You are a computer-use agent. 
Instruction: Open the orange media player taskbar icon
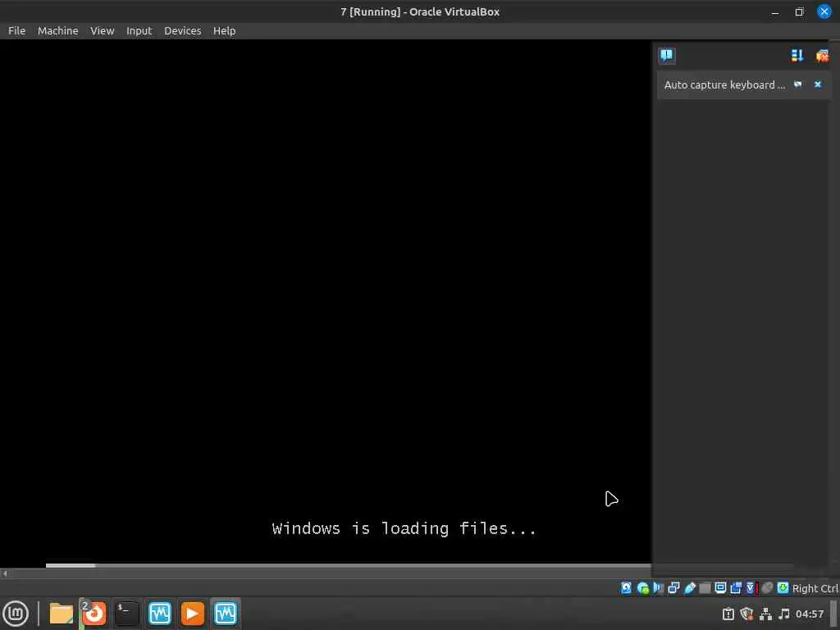tap(192, 614)
